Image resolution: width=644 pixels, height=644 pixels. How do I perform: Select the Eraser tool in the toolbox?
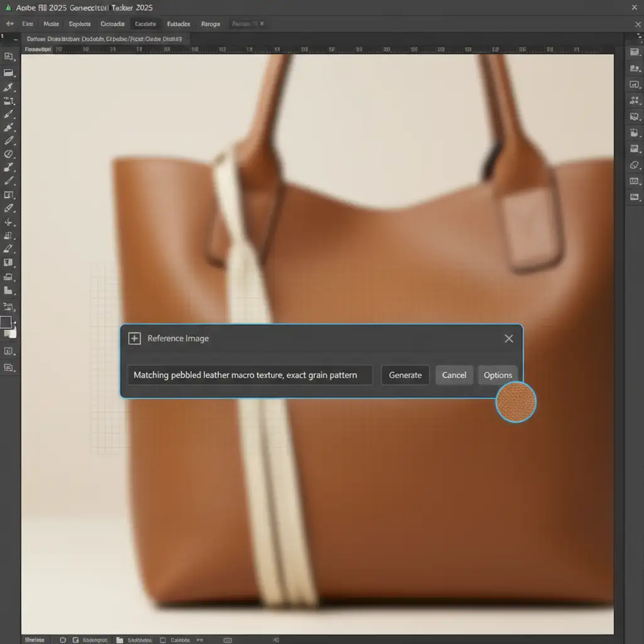pos(9,249)
